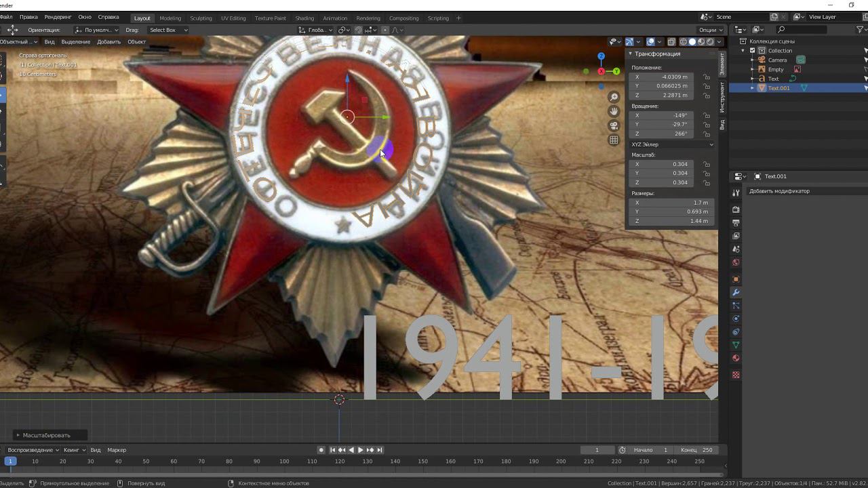Screen dimensions: 868x488
Task: Open the 'Объектный' mode dropdown
Action: pos(18,42)
